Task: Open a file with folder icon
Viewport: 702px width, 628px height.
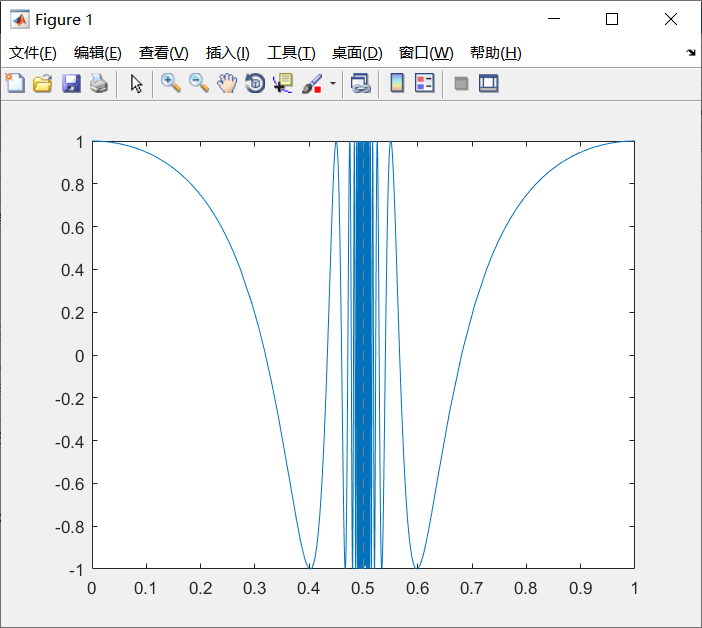Action: pos(43,83)
